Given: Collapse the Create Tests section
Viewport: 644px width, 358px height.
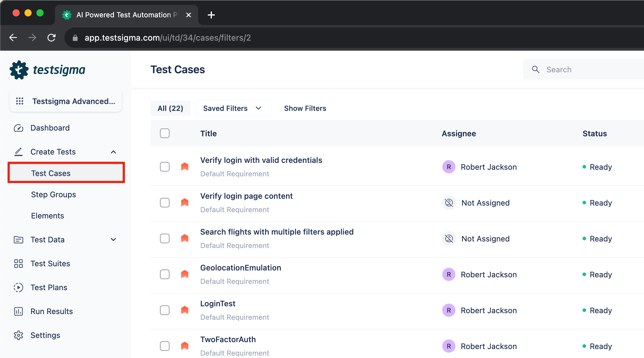Looking at the screenshot, I should [114, 152].
